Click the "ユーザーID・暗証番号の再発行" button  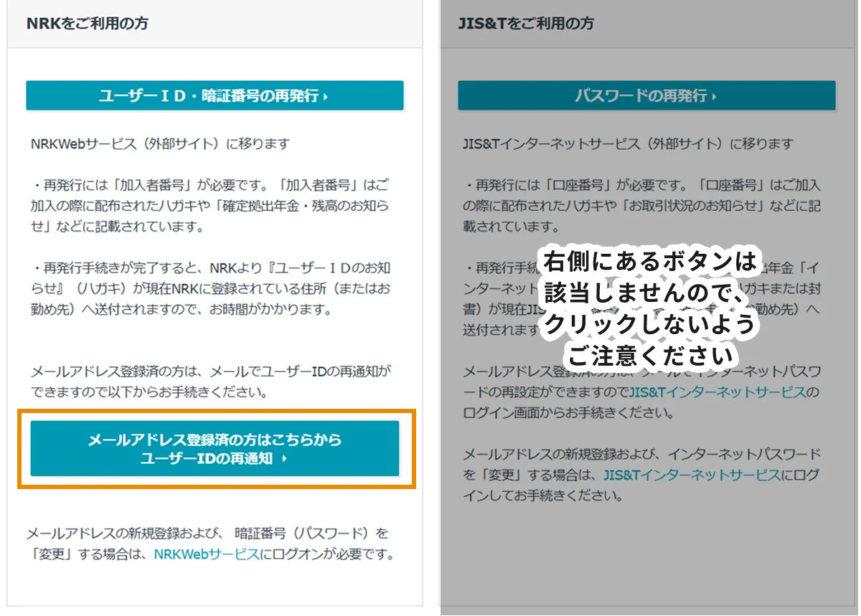coord(215,95)
